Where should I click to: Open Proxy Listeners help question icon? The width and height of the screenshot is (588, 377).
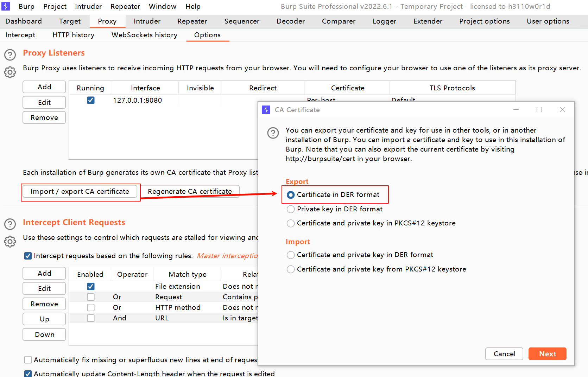tap(10, 55)
